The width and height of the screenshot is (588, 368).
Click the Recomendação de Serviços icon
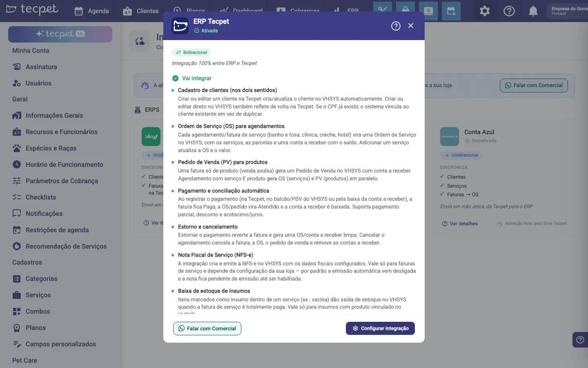17,247
